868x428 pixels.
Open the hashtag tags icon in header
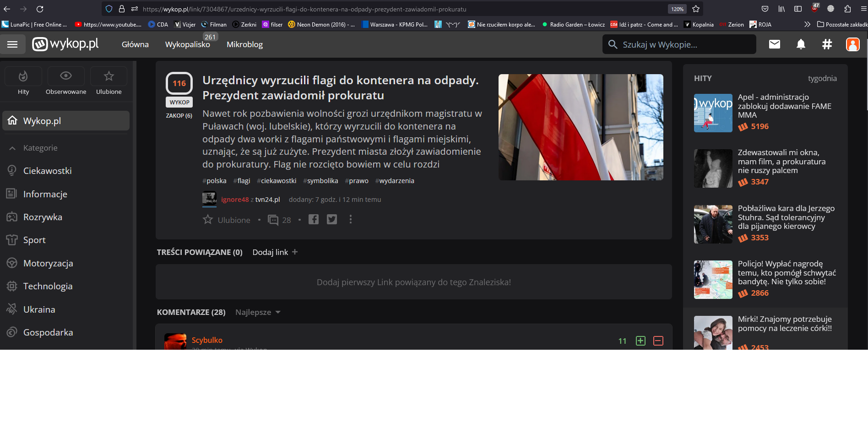coord(827,44)
